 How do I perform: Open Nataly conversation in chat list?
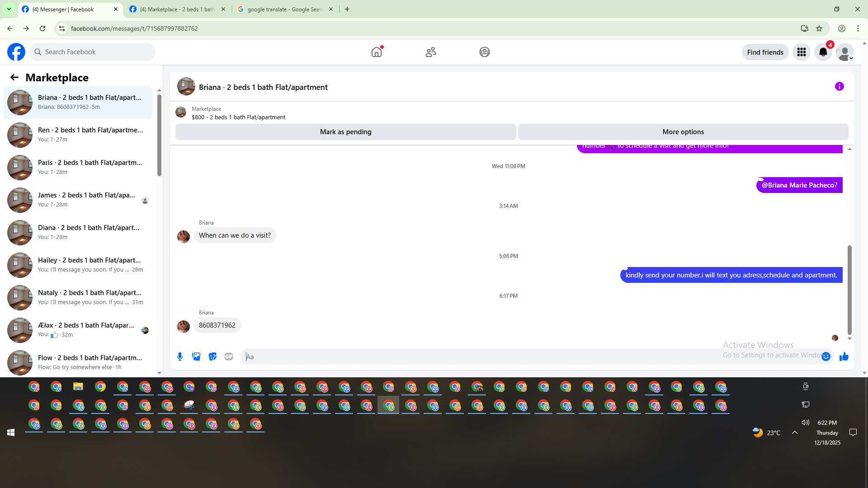(78, 298)
